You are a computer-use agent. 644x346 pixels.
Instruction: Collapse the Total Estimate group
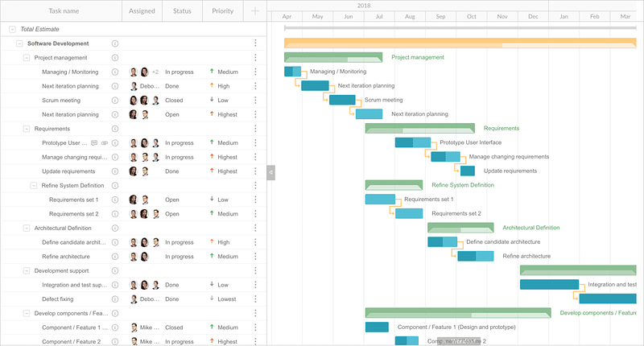click(12, 29)
